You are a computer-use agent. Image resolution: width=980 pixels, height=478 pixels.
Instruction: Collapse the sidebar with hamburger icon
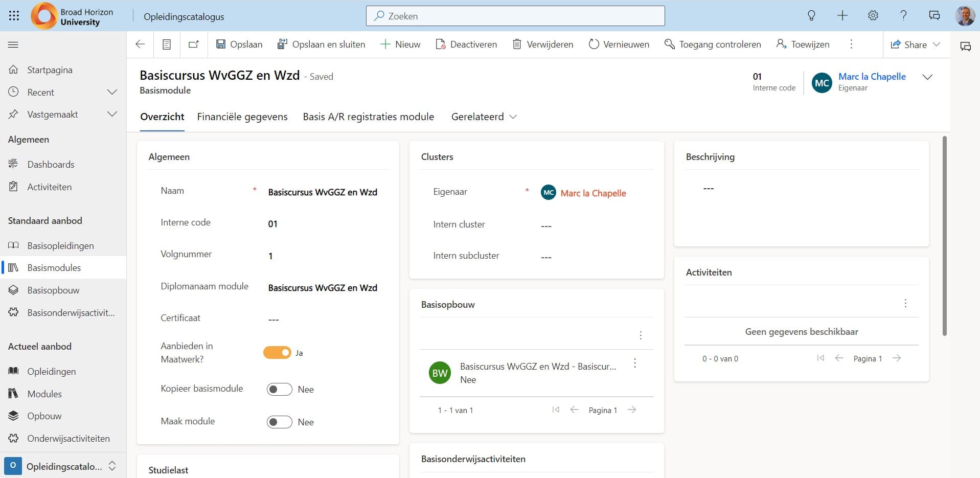[13, 44]
